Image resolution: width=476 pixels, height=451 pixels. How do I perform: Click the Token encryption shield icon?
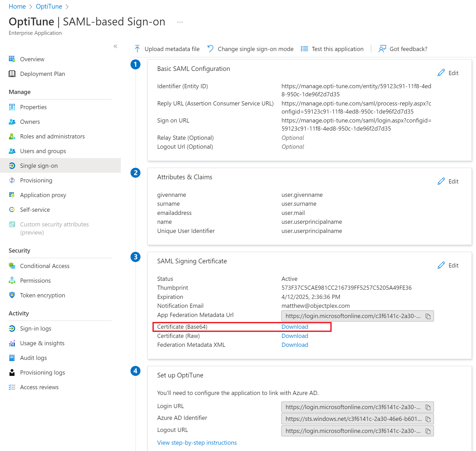click(12, 295)
